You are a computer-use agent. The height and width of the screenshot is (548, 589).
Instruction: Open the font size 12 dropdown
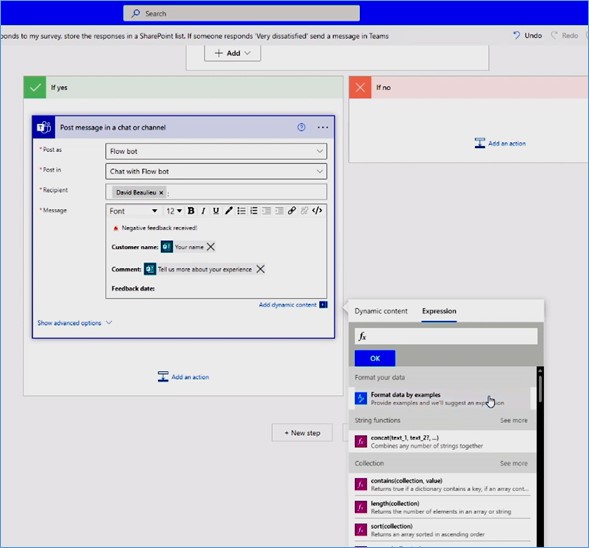(174, 211)
